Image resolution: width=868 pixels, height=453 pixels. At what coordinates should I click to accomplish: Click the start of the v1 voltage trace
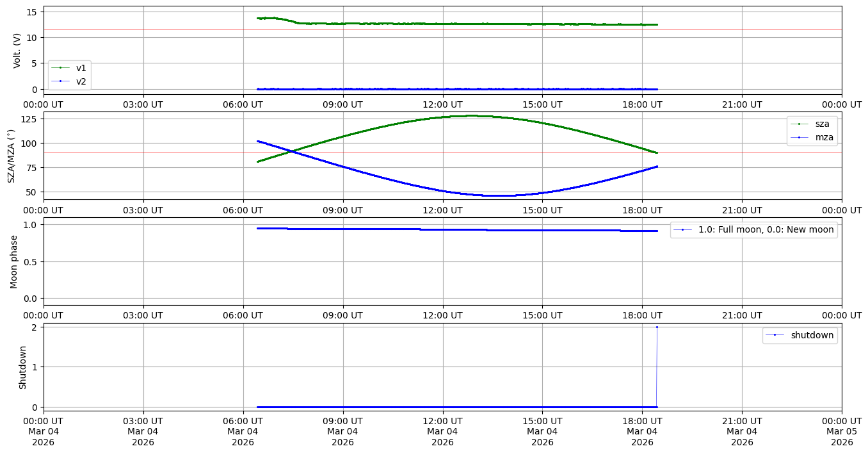257,18
